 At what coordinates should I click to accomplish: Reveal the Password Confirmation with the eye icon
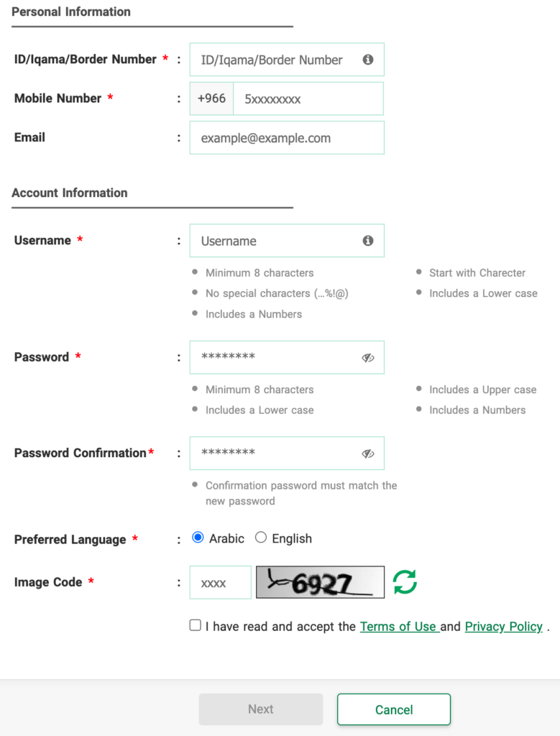(368, 453)
